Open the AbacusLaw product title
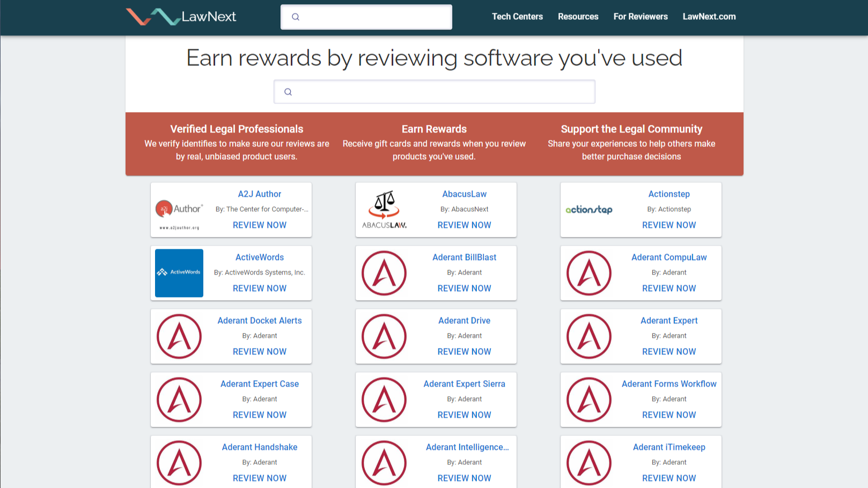The image size is (868, 488). (465, 194)
